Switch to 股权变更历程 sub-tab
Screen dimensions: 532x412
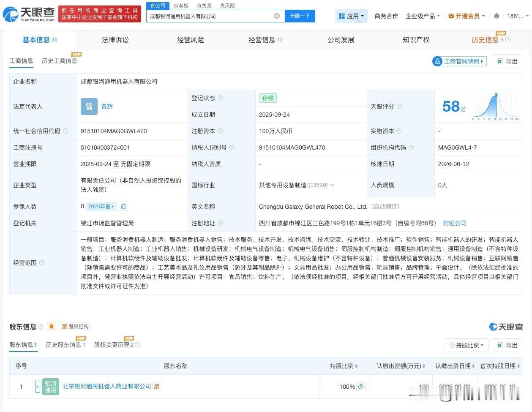(x=114, y=345)
